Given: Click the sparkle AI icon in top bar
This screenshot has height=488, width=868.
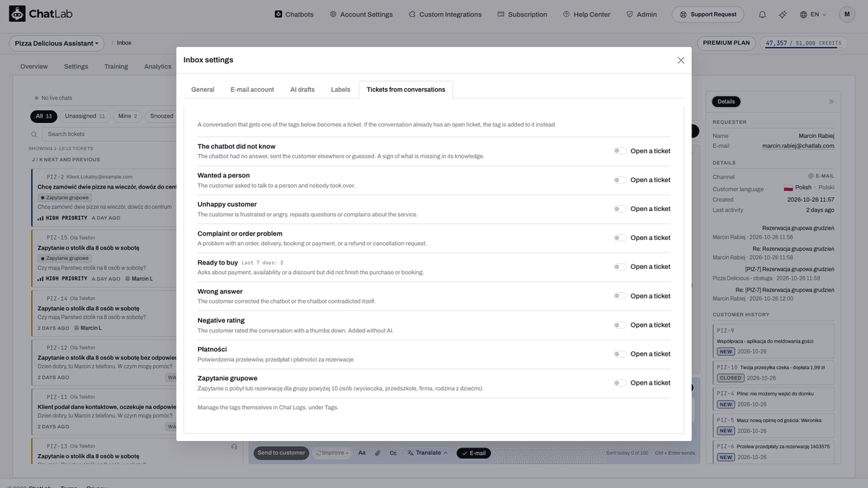Looking at the screenshot, I should point(783,14).
